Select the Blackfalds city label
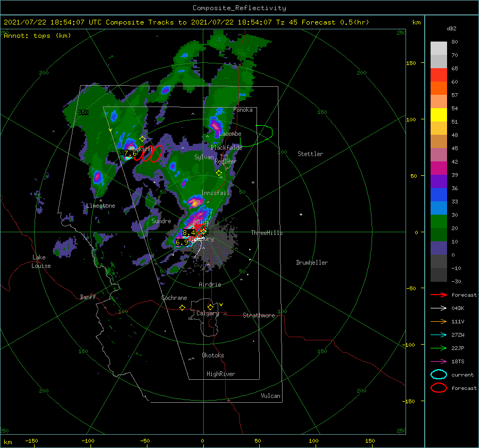The width and height of the screenshot is (479, 448). [226, 148]
